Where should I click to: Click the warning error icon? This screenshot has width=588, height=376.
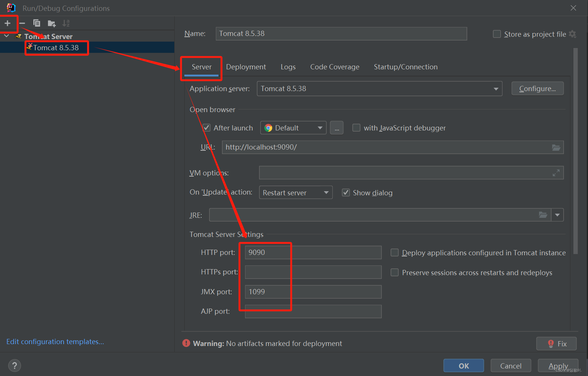[x=186, y=343]
